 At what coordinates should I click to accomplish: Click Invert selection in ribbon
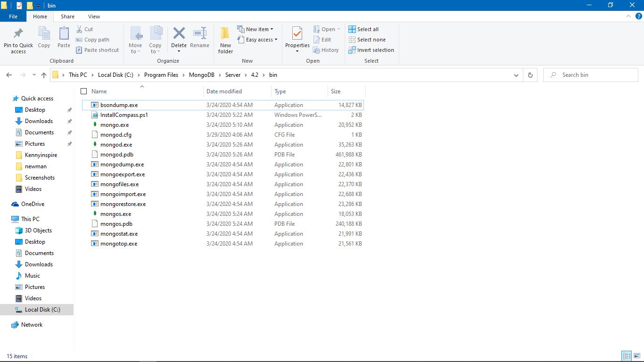371,50
